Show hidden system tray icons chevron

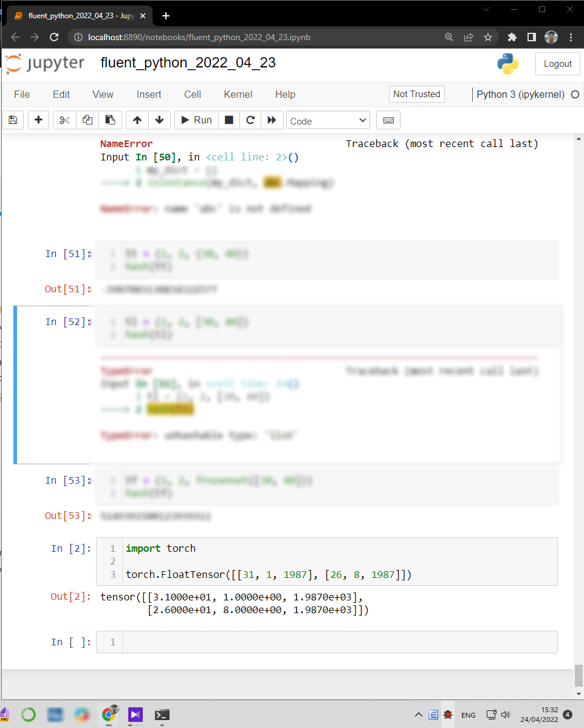pos(418,715)
